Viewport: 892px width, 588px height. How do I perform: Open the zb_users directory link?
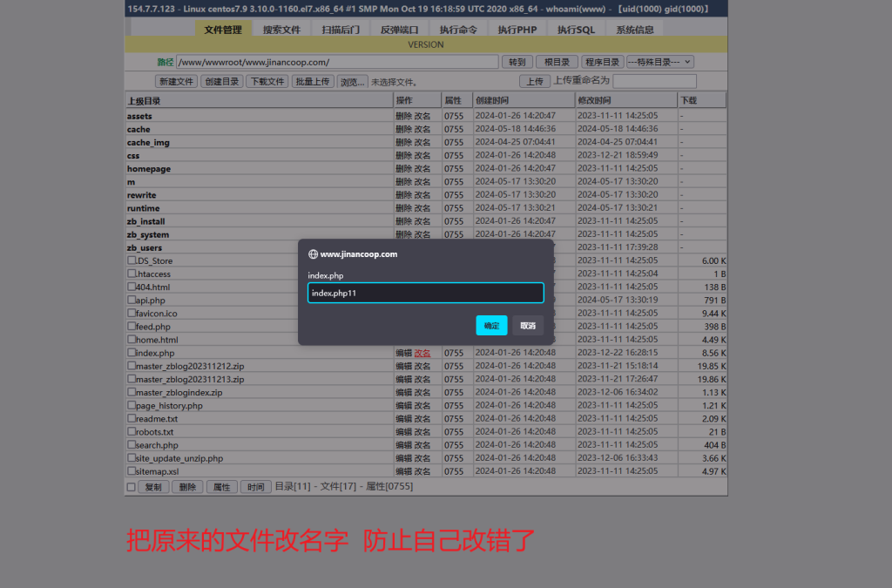point(145,247)
